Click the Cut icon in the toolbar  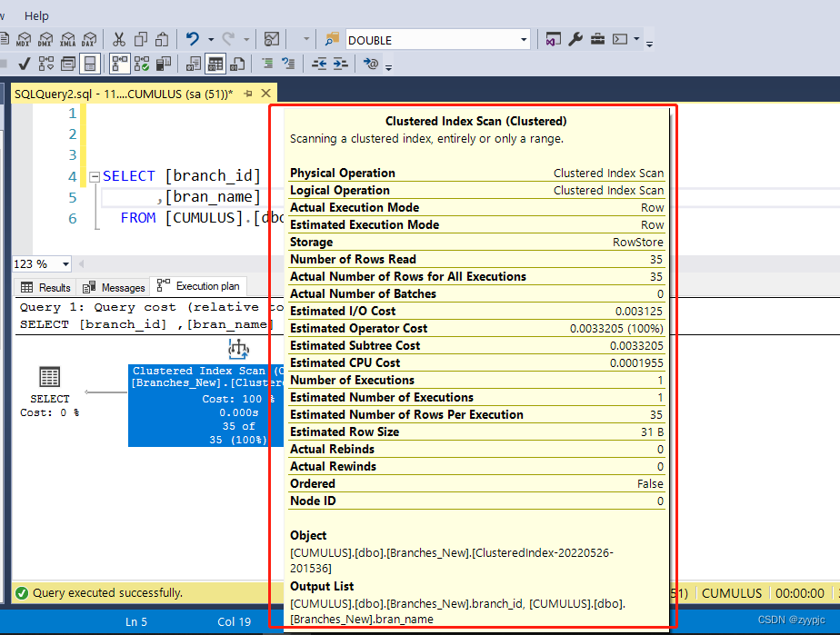click(x=120, y=40)
